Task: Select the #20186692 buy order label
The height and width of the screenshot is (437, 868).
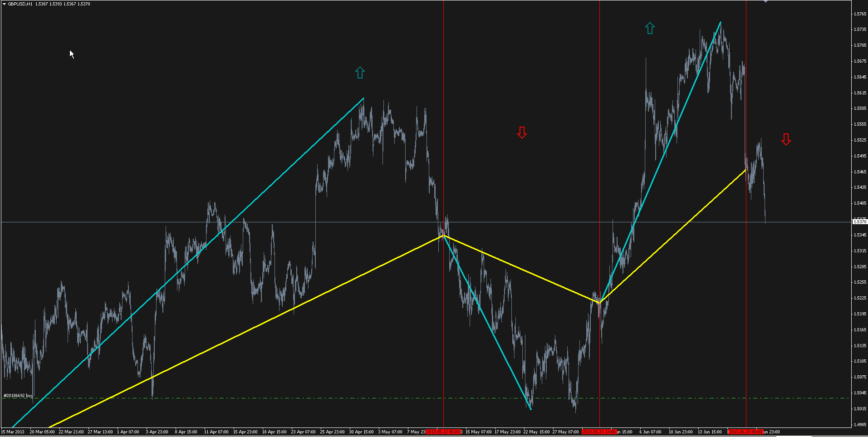Action: tap(18, 396)
